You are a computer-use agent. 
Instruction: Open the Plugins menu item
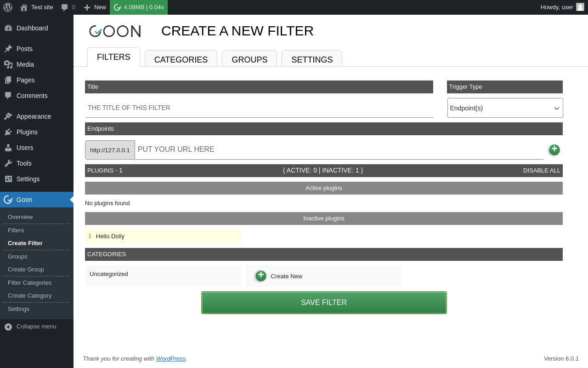pos(37,132)
